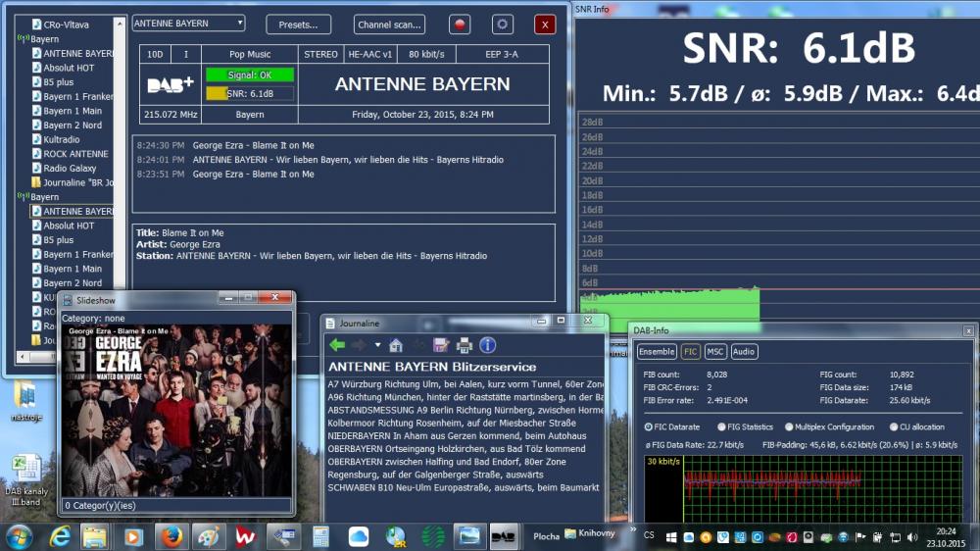This screenshot has width=980, height=551.
Task: Click the SCHWABEN B10 Neu-Ulm traffic line
Action: tap(464, 487)
